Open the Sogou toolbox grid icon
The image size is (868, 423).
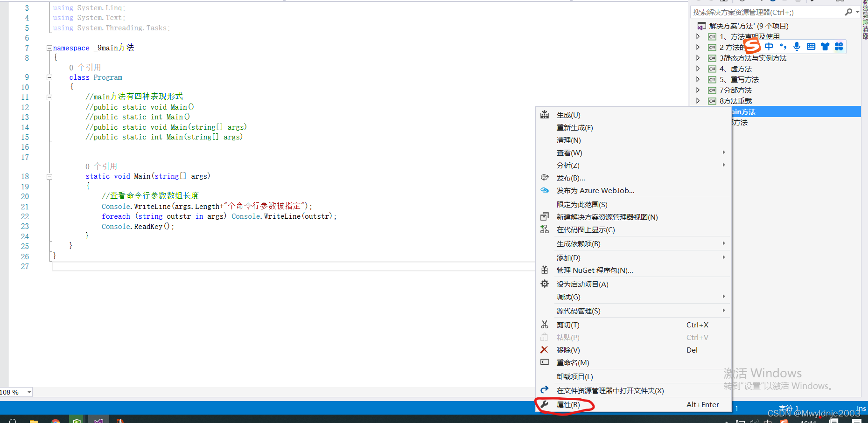(x=839, y=46)
